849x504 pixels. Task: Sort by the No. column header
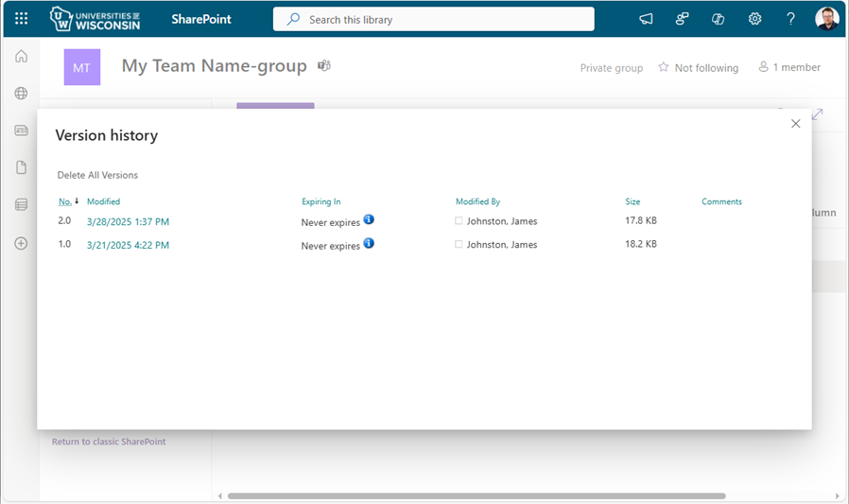pos(64,201)
